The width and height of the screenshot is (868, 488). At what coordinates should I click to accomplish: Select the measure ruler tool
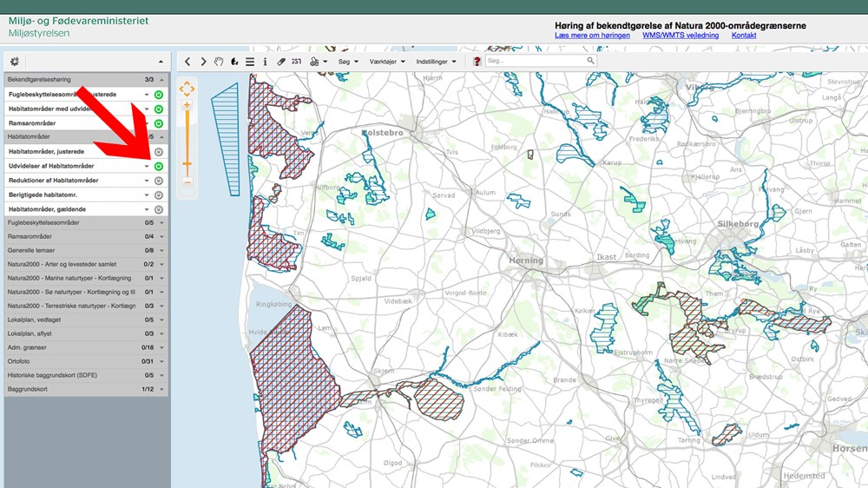(280, 62)
